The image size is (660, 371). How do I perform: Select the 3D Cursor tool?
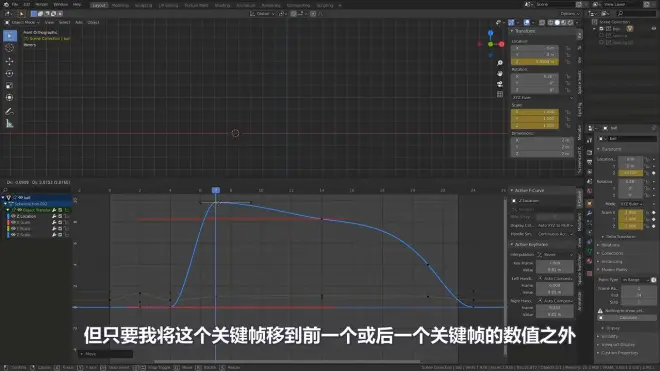pos(9,48)
